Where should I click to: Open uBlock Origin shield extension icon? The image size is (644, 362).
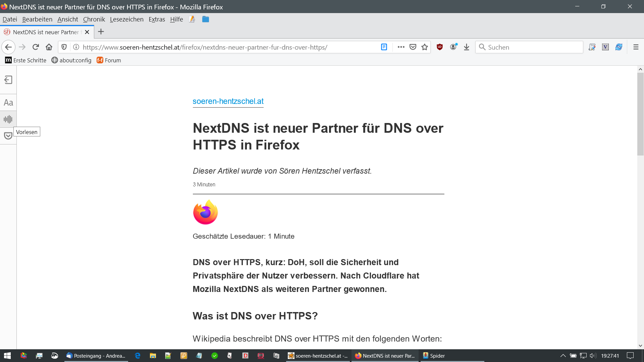[440, 47]
